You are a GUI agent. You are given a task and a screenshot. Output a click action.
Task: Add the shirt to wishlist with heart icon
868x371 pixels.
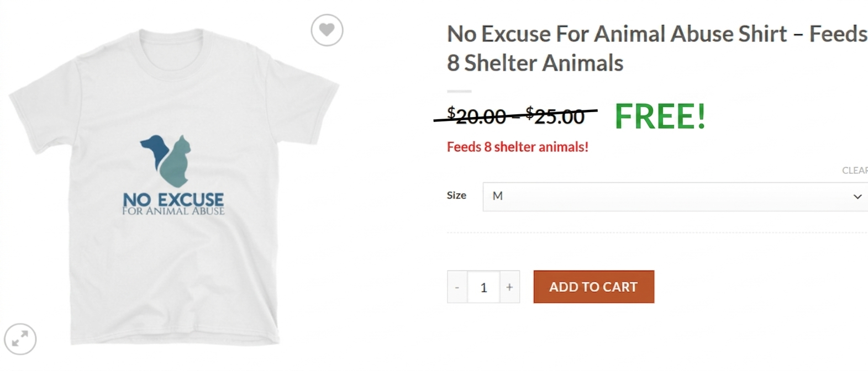click(327, 30)
